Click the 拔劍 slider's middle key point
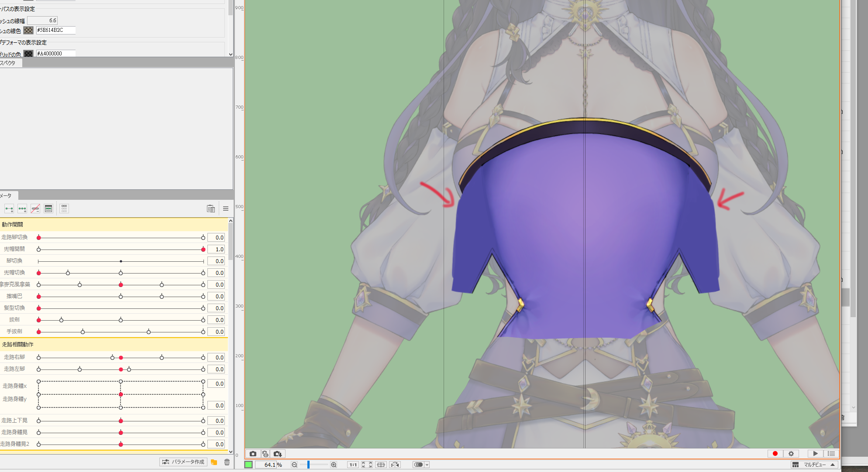868x472 pixels. pos(121,320)
